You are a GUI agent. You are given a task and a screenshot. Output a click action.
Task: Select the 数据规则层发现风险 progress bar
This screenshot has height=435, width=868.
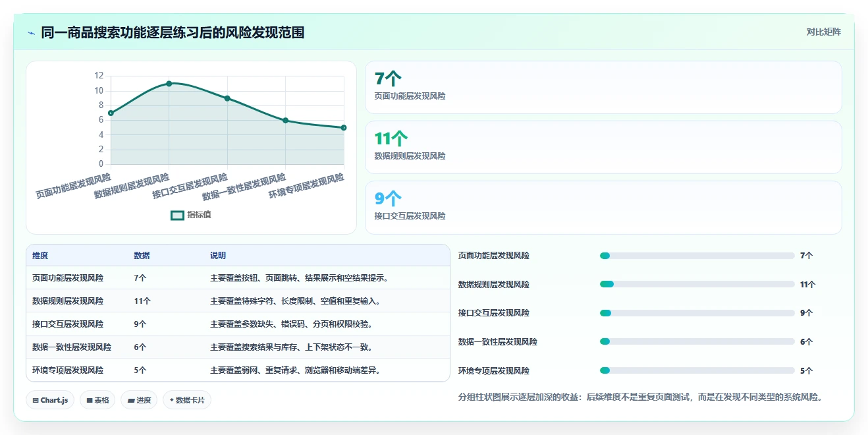697,284
